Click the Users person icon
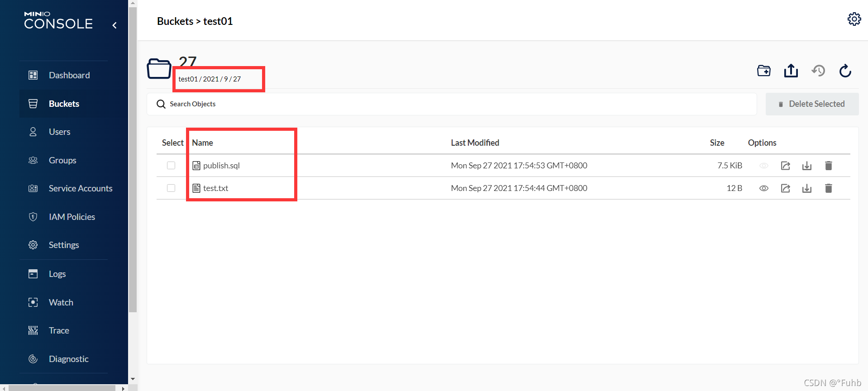 (33, 132)
